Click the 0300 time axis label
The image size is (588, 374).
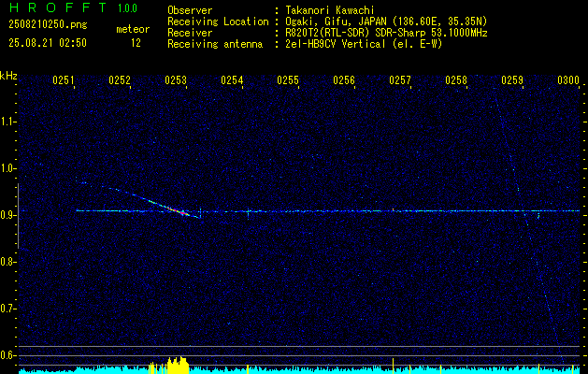pyautogui.click(x=568, y=80)
